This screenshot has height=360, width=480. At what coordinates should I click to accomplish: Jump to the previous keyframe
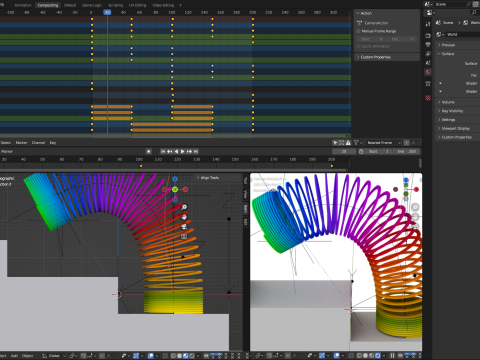pos(170,151)
